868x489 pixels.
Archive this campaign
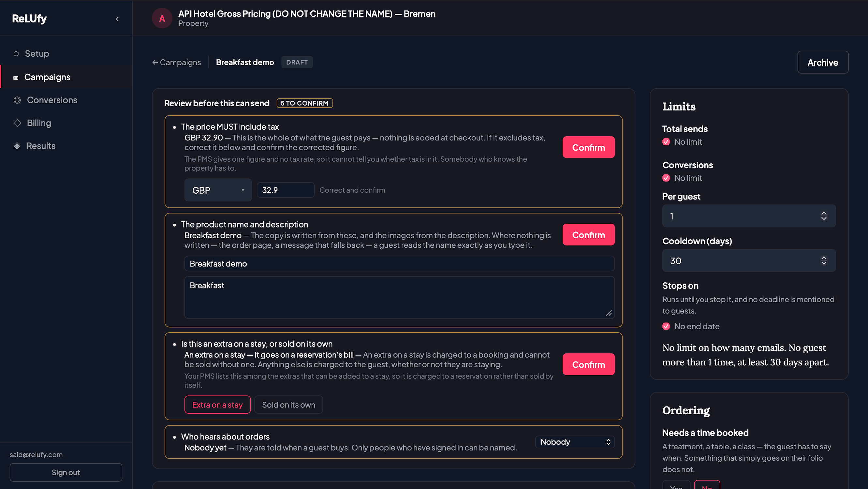tap(822, 62)
